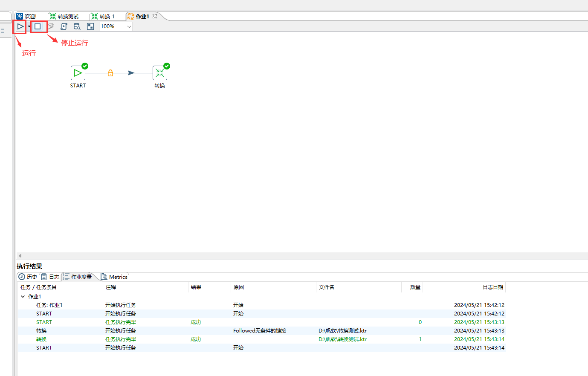Viewport: 588px width, 376px height.
Task: Click the 2024/05/21 15:43:13 green date cell
Action: tap(479, 322)
